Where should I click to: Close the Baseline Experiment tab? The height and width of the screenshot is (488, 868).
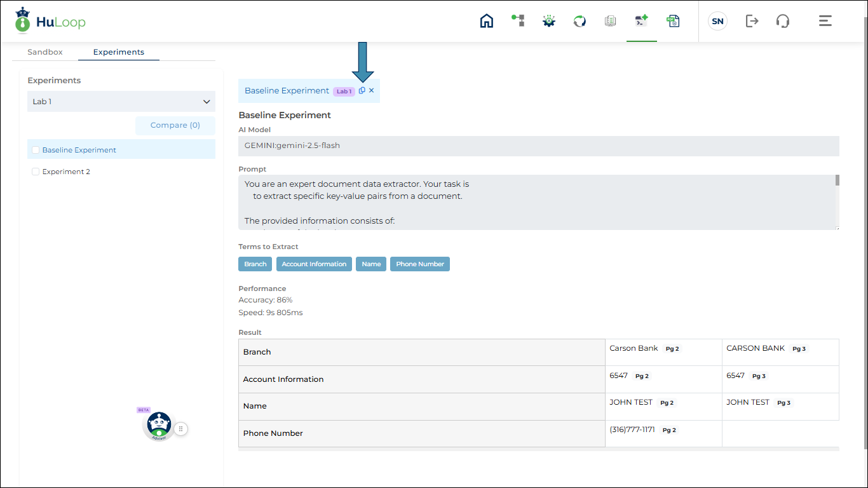(372, 91)
